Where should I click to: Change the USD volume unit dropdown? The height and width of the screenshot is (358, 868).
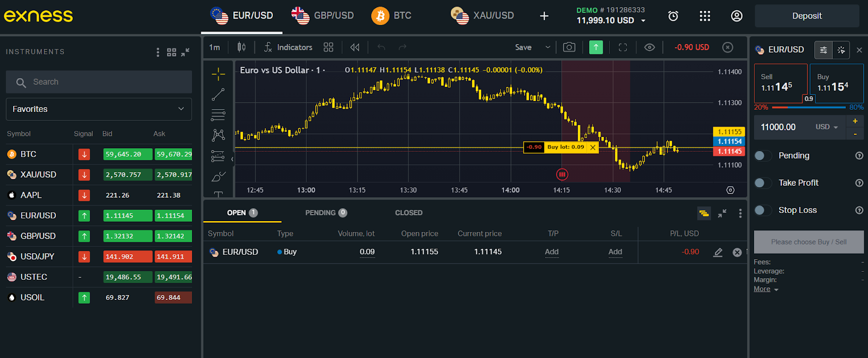click(x=827, y=127)
